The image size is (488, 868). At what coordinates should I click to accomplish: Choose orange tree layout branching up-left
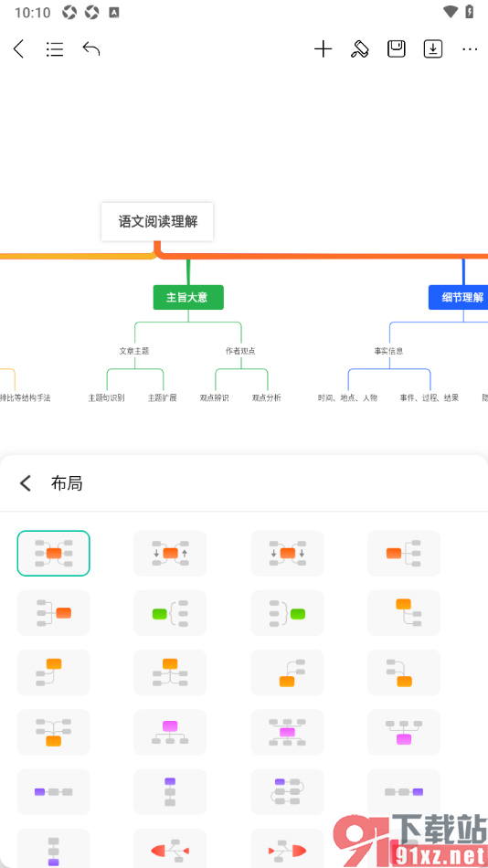404,672
